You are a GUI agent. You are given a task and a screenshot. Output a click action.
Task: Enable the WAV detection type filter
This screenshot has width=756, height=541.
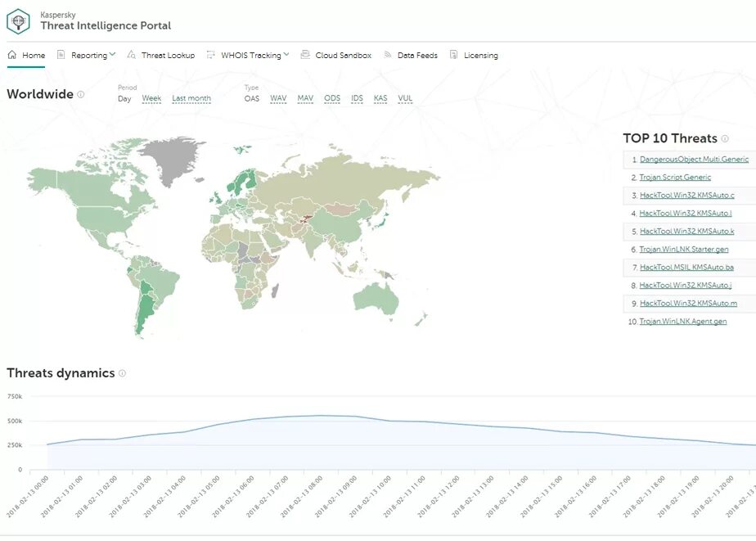(278, 98)
